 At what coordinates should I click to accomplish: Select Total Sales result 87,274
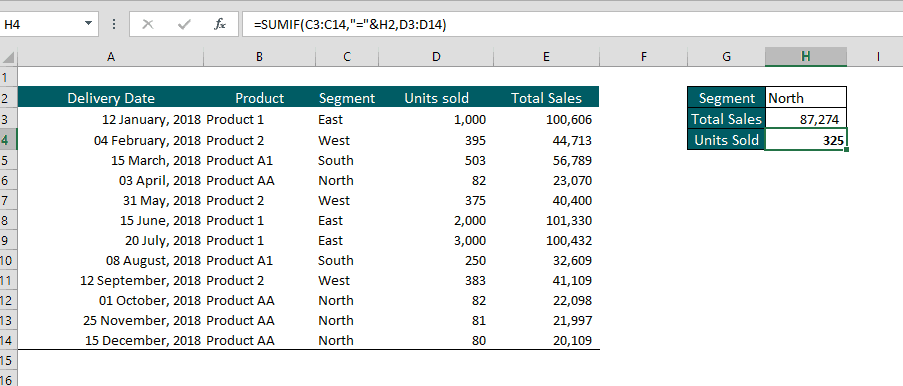click(x=806, y=119)
